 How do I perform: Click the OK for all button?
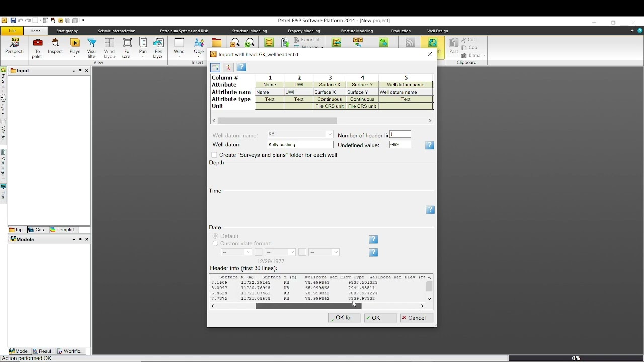point(344,318)
